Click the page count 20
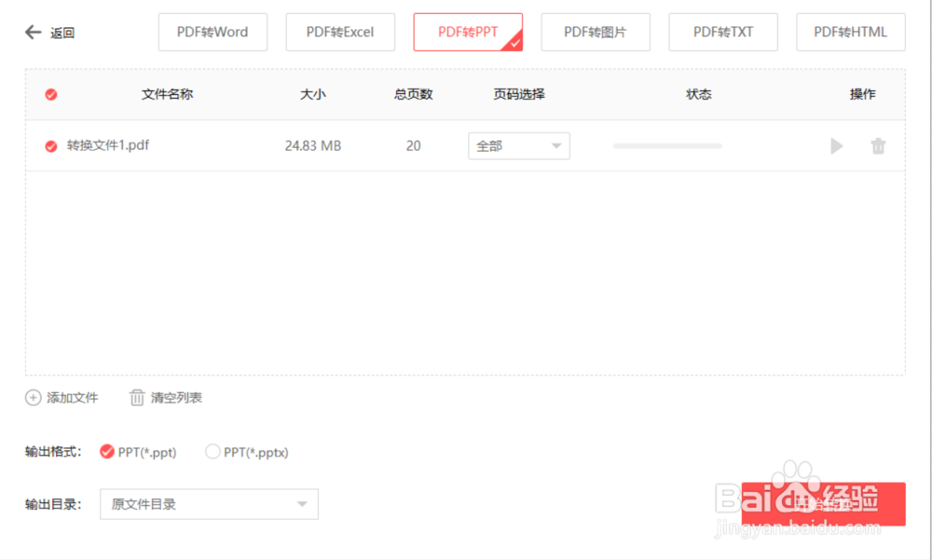 (x=414, y=146)
